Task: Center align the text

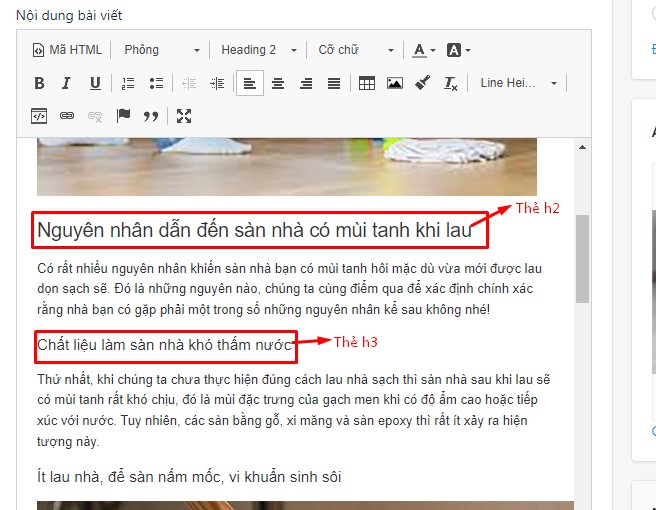Action: pyautogui.click(x=278, y=83)
